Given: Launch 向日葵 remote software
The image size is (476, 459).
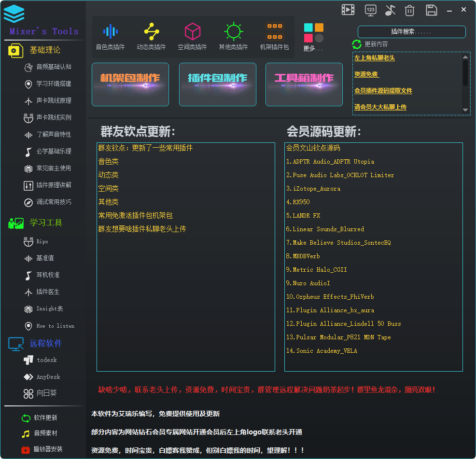Looking at the screenshot, I should pyautogui.click(x=41, y=394).
